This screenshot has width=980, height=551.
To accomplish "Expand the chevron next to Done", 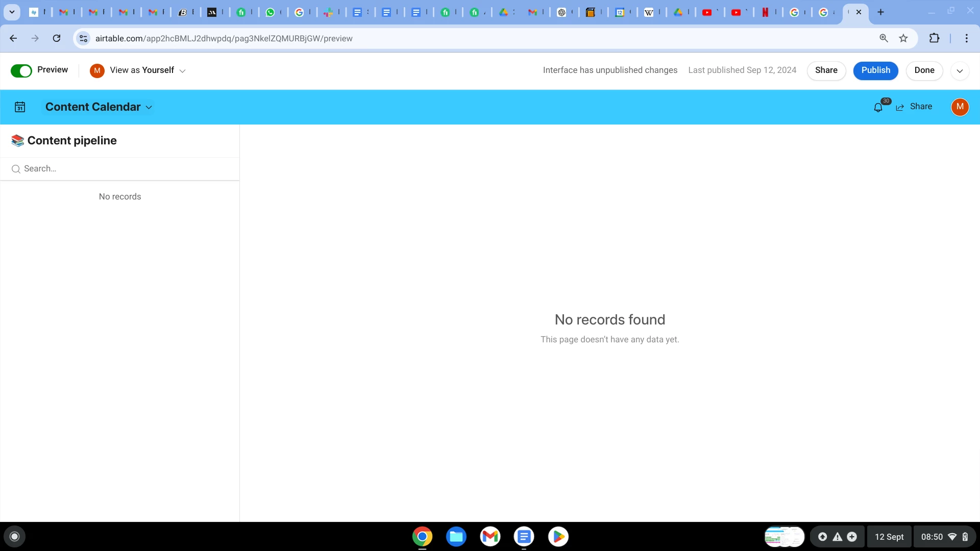I will pos(960,71).
